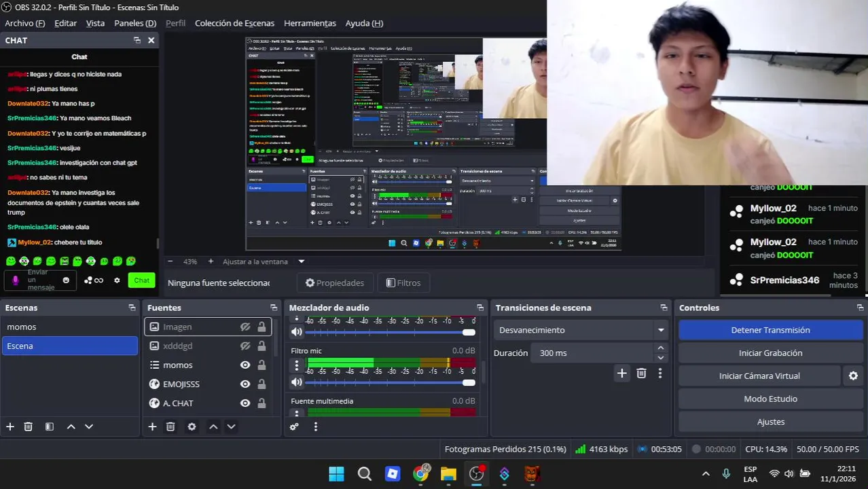Open advanced audio properties gears icon
868x489 pixels.
tap(294, 427)
